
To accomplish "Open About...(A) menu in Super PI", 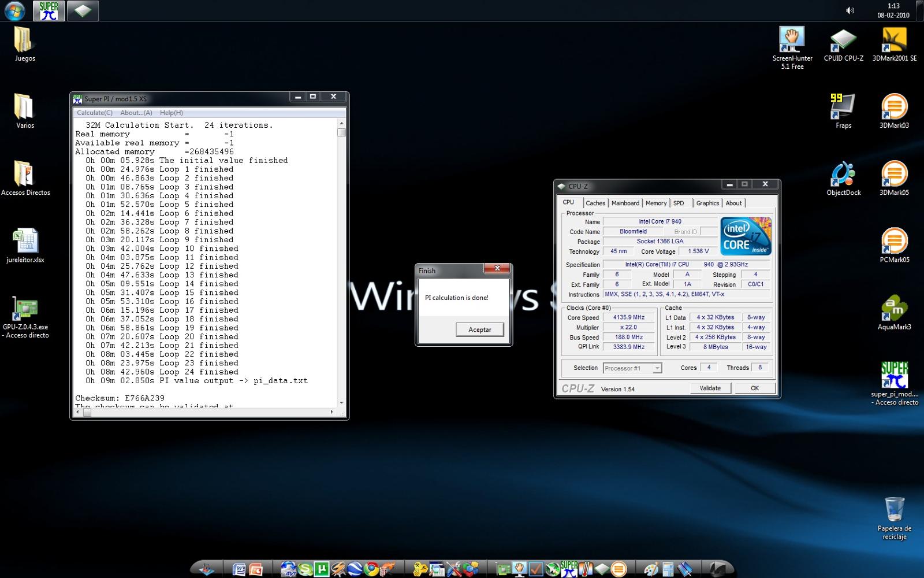I will pos(136,113).
